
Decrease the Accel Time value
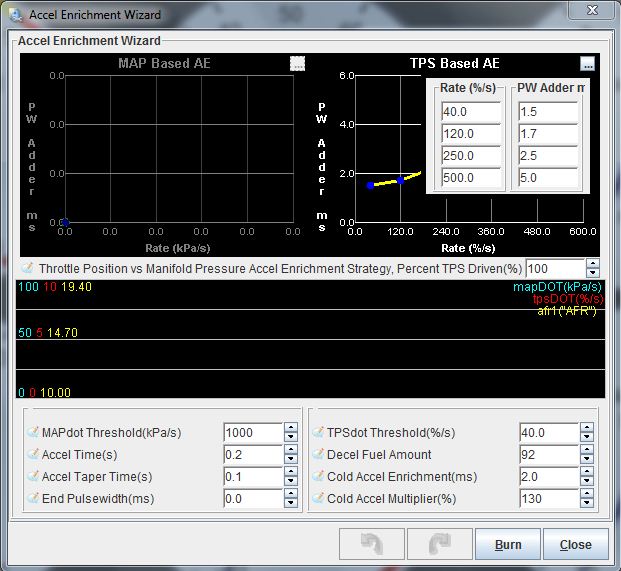pyautogui.click(x=291, y=460)
